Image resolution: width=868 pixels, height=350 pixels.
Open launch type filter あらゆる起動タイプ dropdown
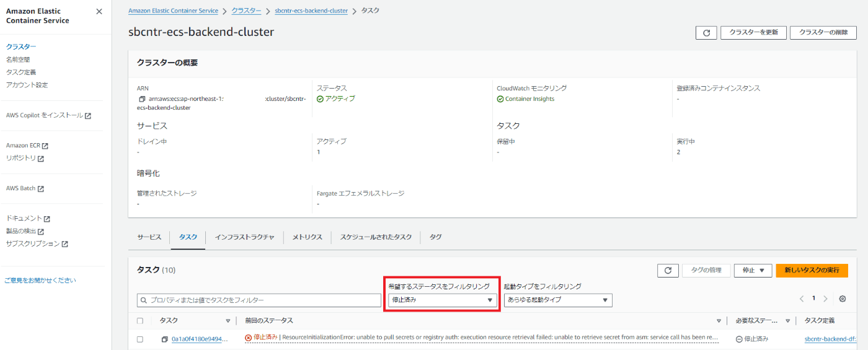(x=558, y=300)
